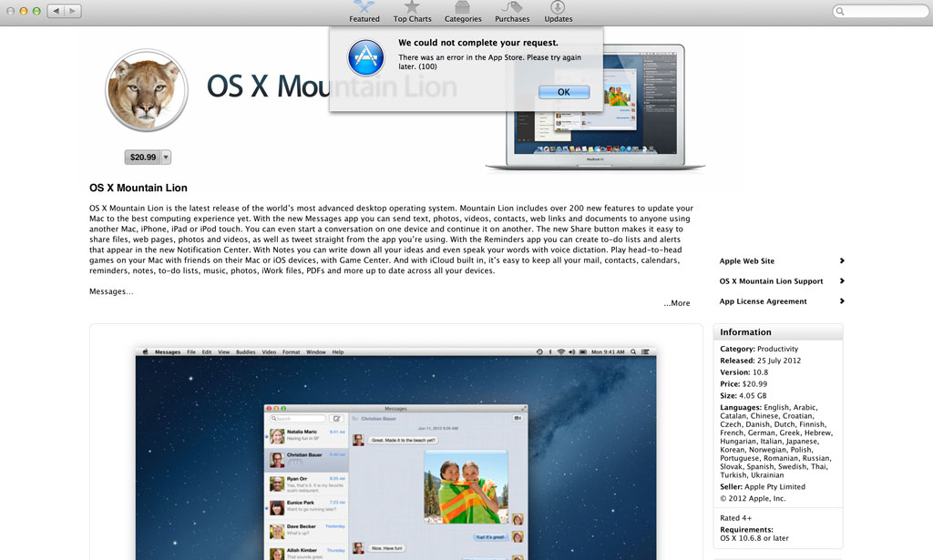Open the Top Charts star icon
This screenshot has height=560, width=933.
click(x=412, y=6)
